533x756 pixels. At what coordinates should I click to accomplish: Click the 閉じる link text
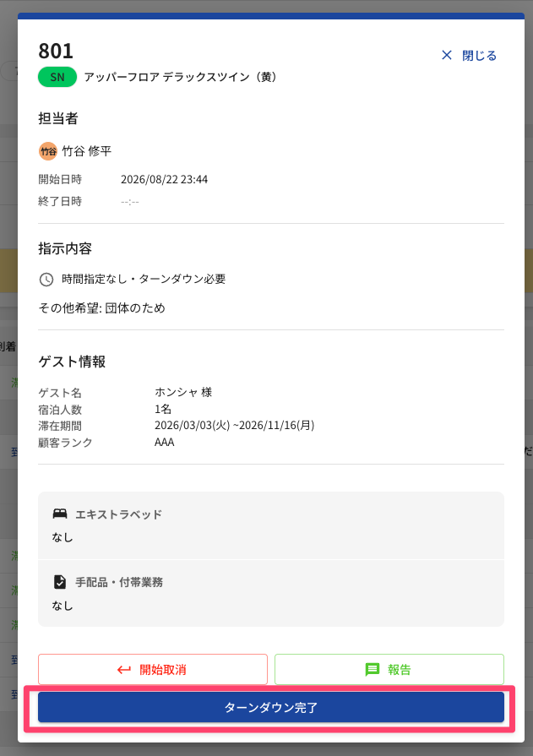(479, 56)
